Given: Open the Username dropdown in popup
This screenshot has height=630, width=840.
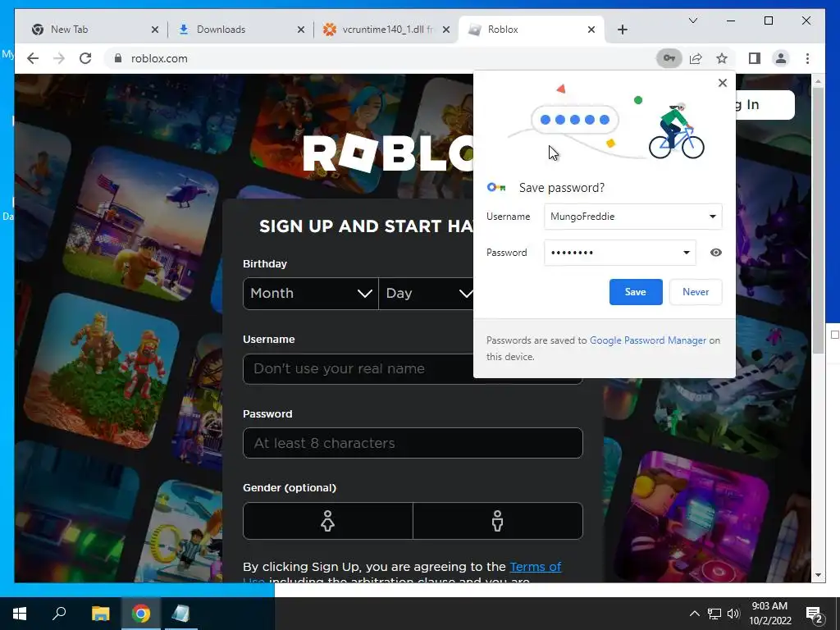Looking at the screenshot, I should (x=713, y=217).
